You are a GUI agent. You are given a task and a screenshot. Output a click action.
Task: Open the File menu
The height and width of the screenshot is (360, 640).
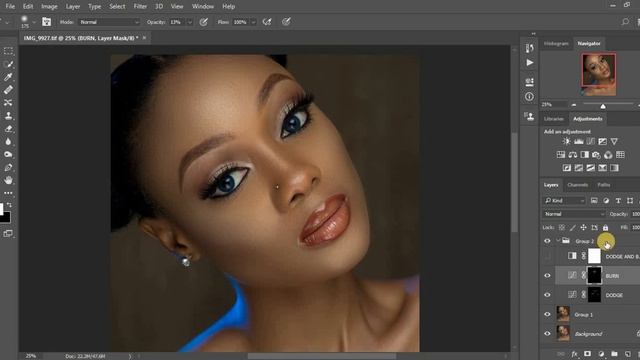point(10,7)
